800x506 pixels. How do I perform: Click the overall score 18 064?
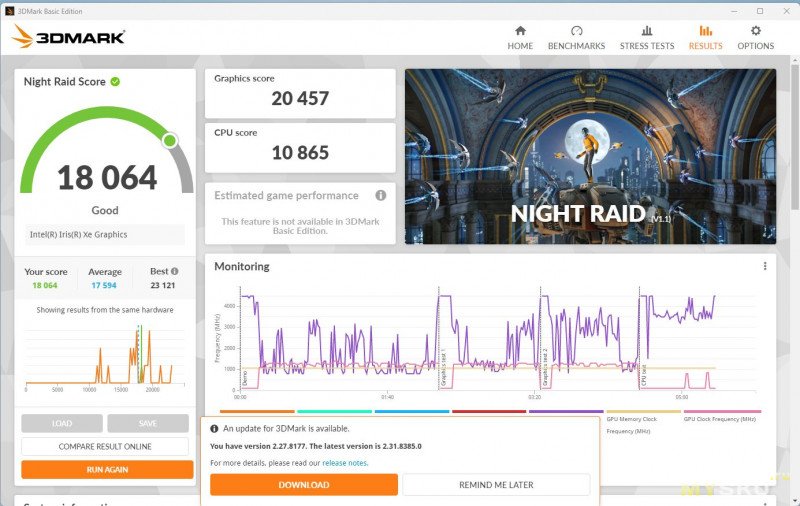pyautogui.click(x=107, y=178)
